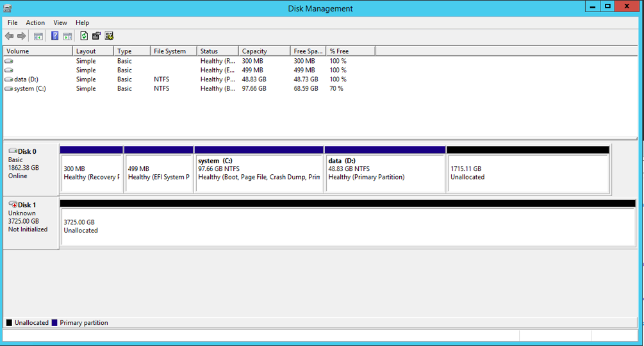Open the Action menu
Screen dimensions: 644x346
tap(35, 22)
